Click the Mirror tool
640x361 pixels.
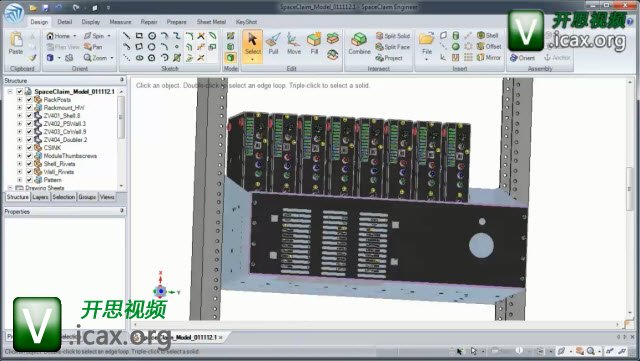[x=489, y=58]
